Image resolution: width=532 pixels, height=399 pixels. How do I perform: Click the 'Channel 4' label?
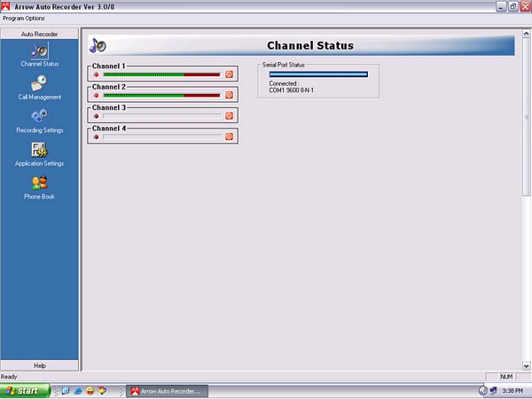[109, 129]
